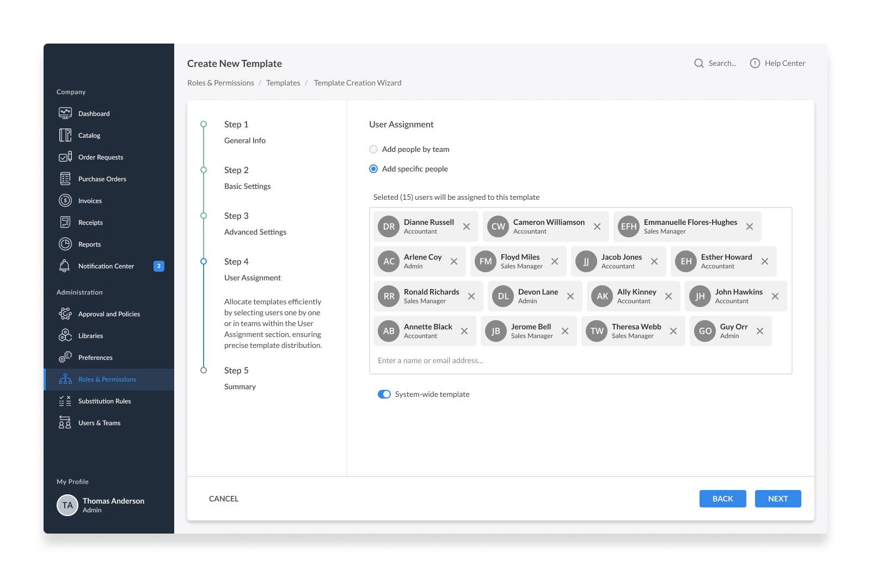Jump to Step 5 Summary
This screenshot has width=871, height=588.
(x=240, y=378)
